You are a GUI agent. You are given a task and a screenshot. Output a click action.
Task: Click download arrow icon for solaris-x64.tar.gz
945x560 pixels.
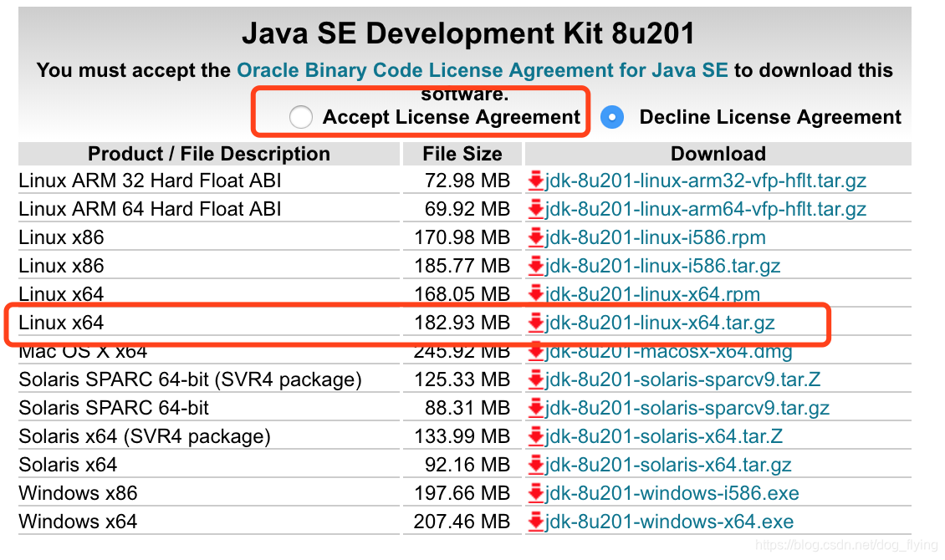click(x=535, y=465)
